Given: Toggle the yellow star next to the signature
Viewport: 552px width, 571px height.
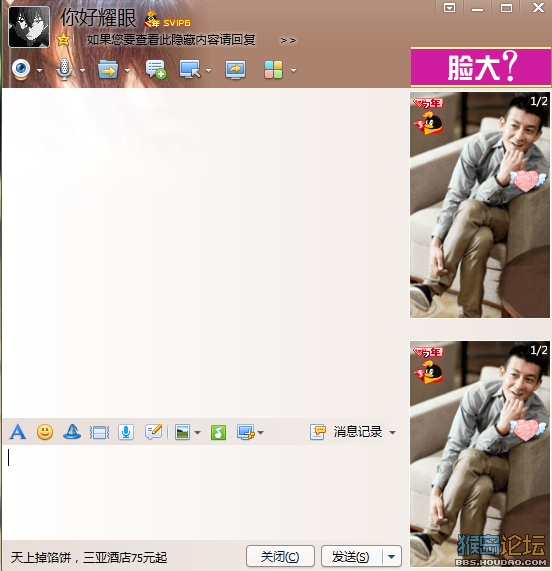Looking at the screenshot, I should 63,39.
